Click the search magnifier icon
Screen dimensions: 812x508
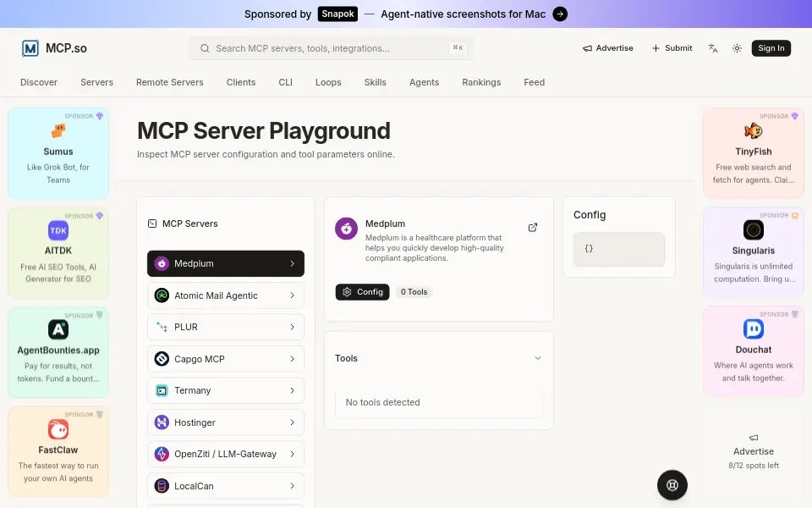click(x=205, y=48)
